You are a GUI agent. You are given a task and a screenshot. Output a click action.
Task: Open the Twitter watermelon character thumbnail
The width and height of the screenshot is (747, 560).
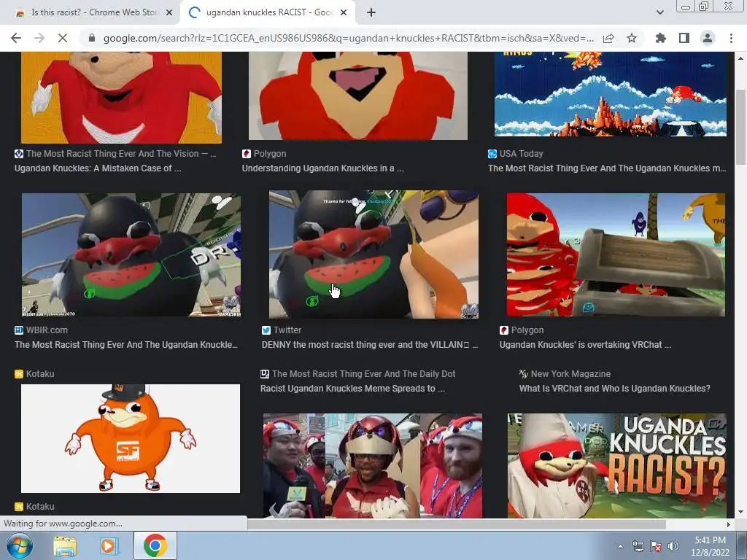coord(373,254)
